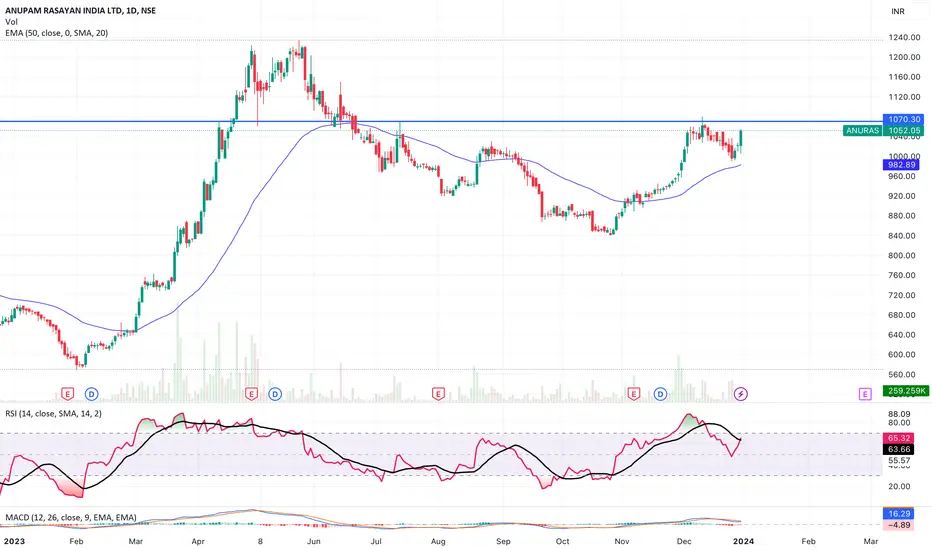Click the 88.09 RSI axis label
The width and height of the screenshot is (932, 550).
899,414
